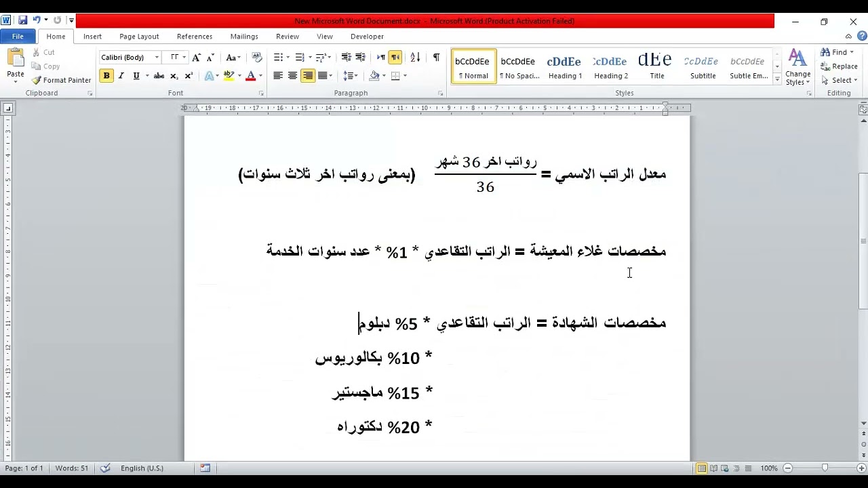Apply the Heading 1 style
Screen dimensions: 868x488
[565, 66]
